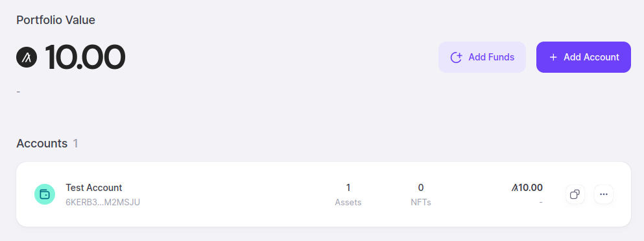Copy the Test Account address icon
The width and height of the screenshot is (644, 241).
tap(575, 194)
